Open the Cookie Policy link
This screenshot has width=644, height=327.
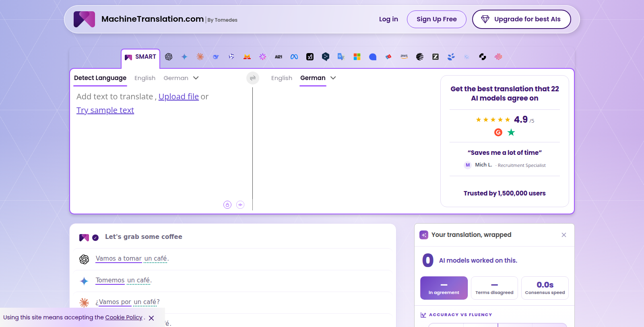124,317
